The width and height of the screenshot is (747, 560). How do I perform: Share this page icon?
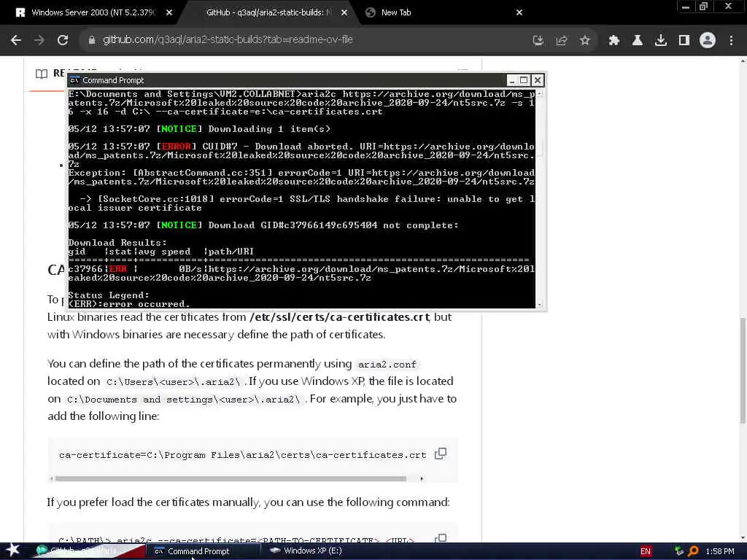(562, 41)
